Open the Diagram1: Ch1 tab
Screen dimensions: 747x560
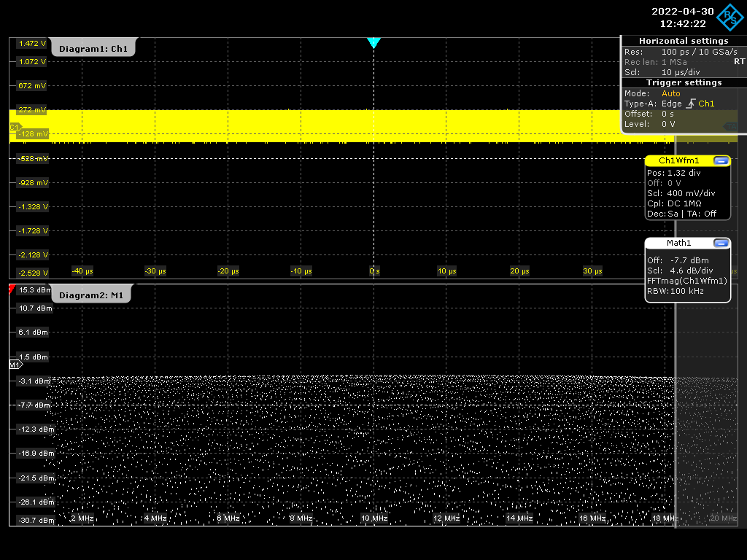point(93,48)
